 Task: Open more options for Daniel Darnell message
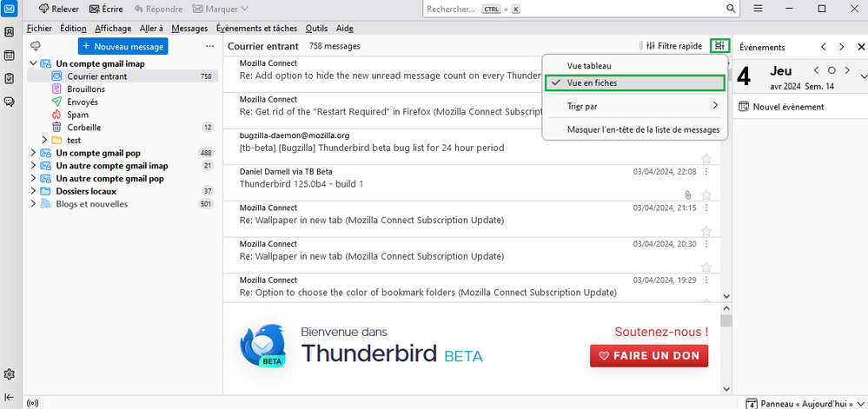pyautogui.click(x=706, y=172)
